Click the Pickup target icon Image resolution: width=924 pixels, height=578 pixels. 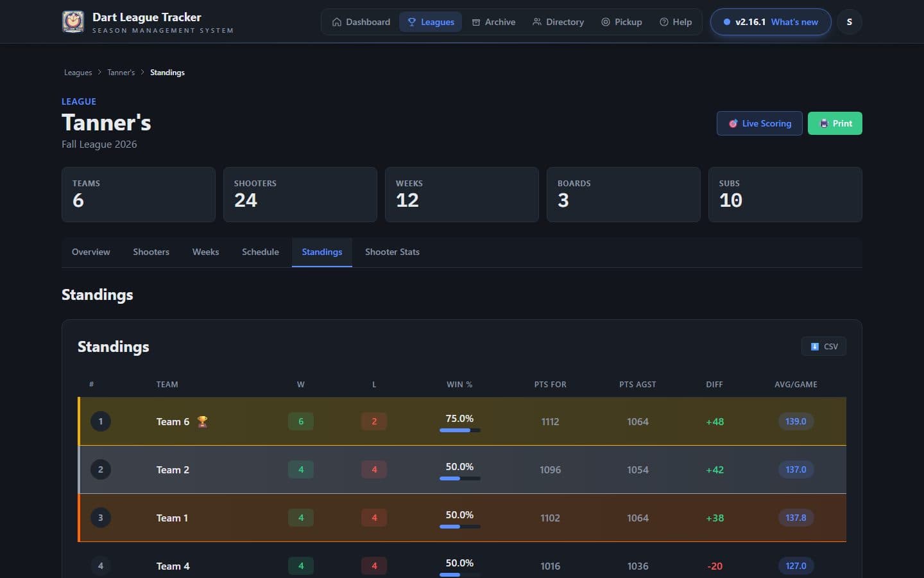point(606,22)
